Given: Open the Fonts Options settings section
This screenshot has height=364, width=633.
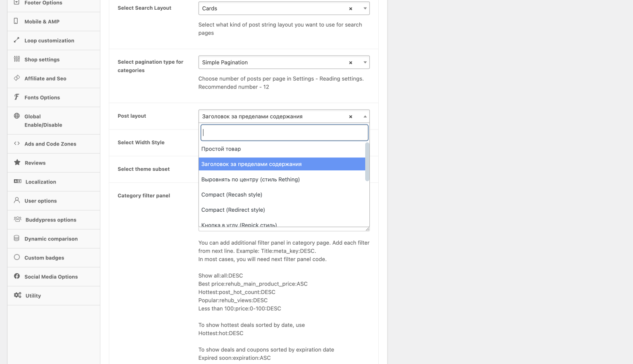Looking at the screenshot, I should point(42,97).
